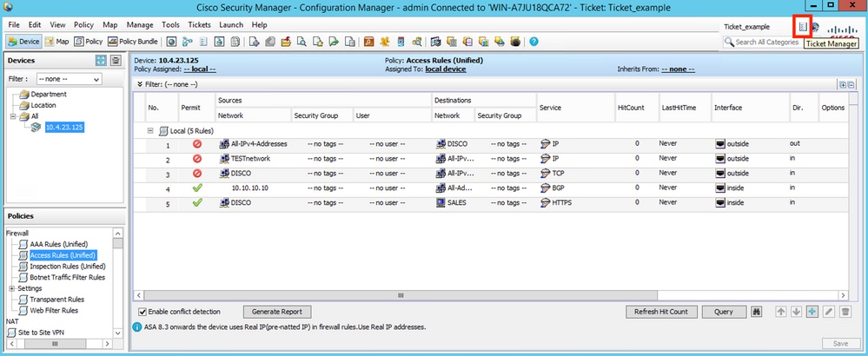Screen dimensions: 868x356
Task: Click the yellow people toolbar icon
Action: (x=385, y=42)
